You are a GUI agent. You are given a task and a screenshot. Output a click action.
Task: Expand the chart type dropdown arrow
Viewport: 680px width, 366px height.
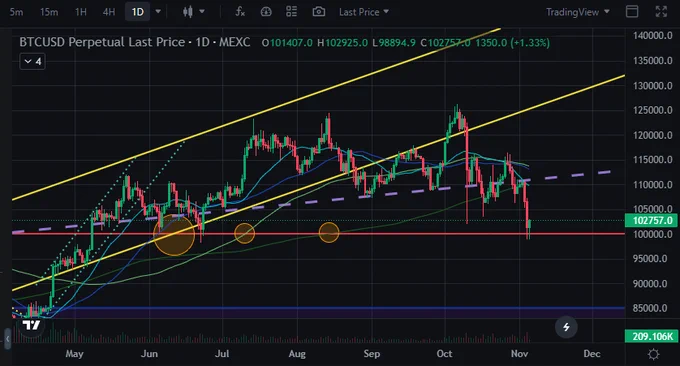(x=202, y=12)
